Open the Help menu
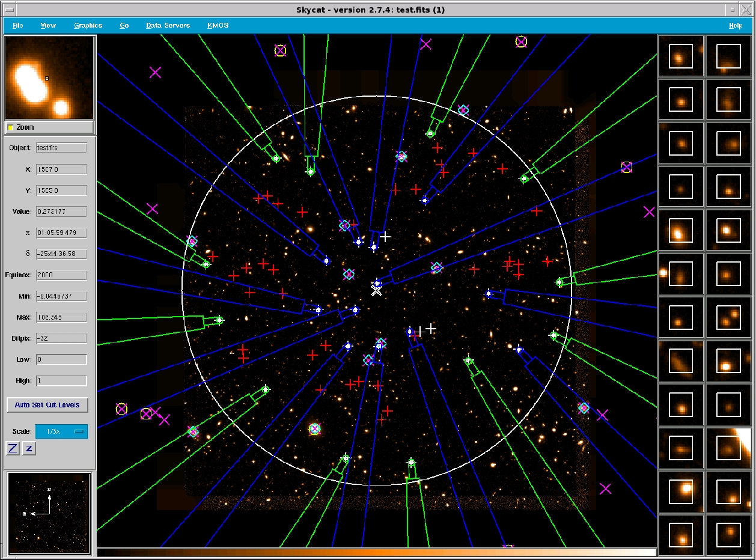The width and height of the screenshot is (756, 560). click(736, 25)
